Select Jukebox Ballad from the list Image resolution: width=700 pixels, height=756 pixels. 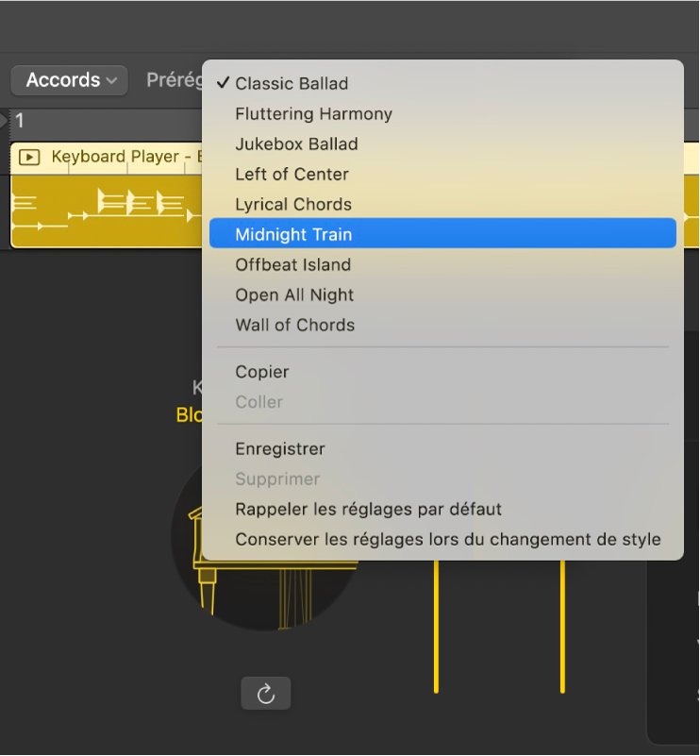pos(442,143)
